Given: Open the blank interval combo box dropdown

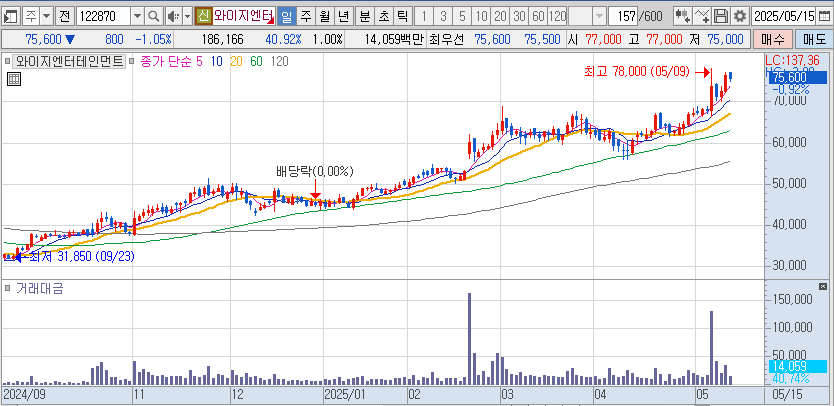Looking at the screenshot, I should (x=599, y=17).
